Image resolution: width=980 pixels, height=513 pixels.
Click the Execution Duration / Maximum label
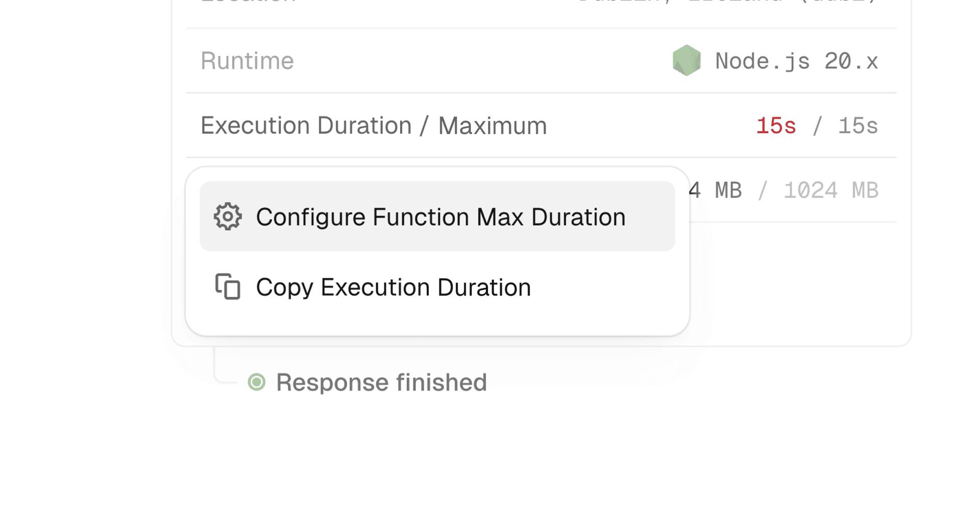point(373,126)
